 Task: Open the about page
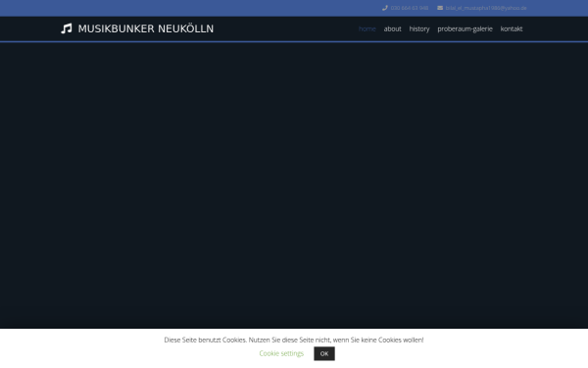(392, 28)
